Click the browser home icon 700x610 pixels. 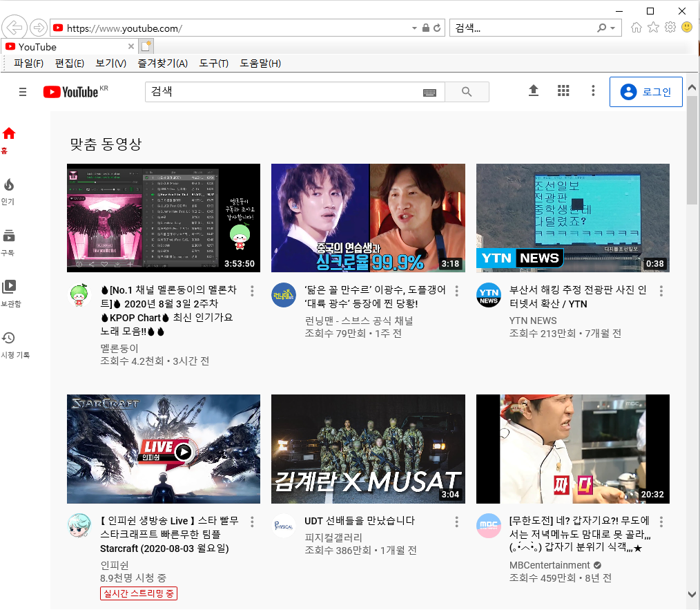pos(636,28)
